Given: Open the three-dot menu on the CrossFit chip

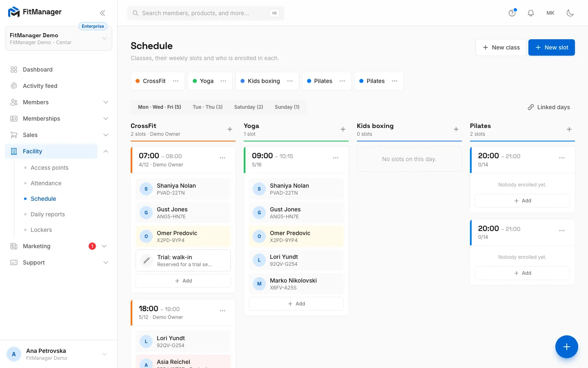Looking at the screenshot, I should [x=176, y=81].
